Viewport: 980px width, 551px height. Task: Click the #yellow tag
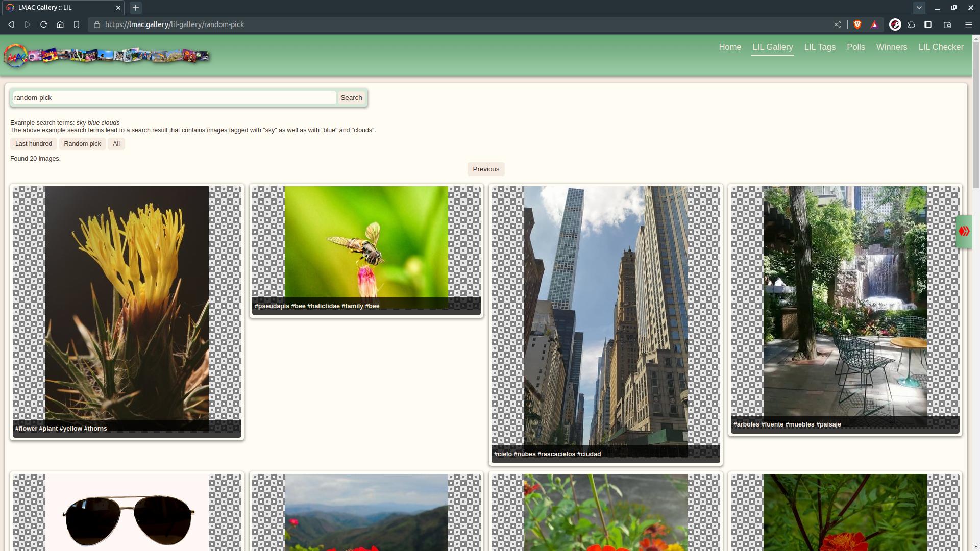point(71,429)
